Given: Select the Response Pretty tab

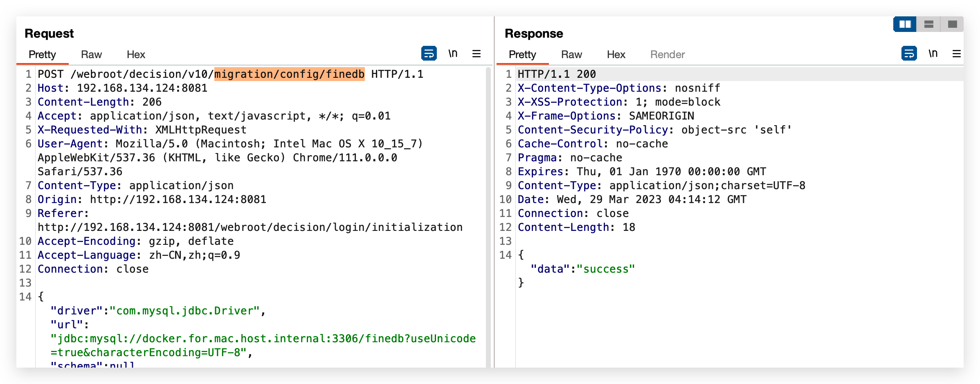Looking at the screenshot, I should pyautogui.click(x=522, y=54).
